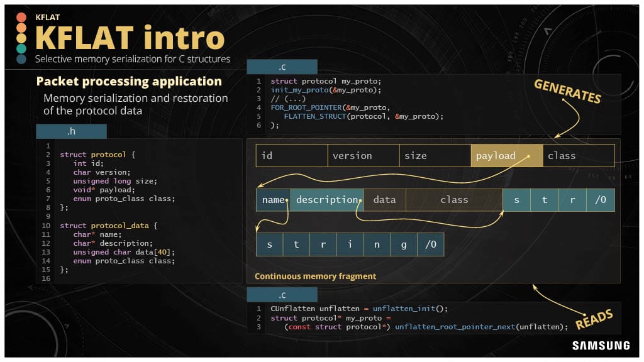This screenshot has width=644, height=362.
Task: Click the 's' cell of the 'string' row
Action: [269, 244]
